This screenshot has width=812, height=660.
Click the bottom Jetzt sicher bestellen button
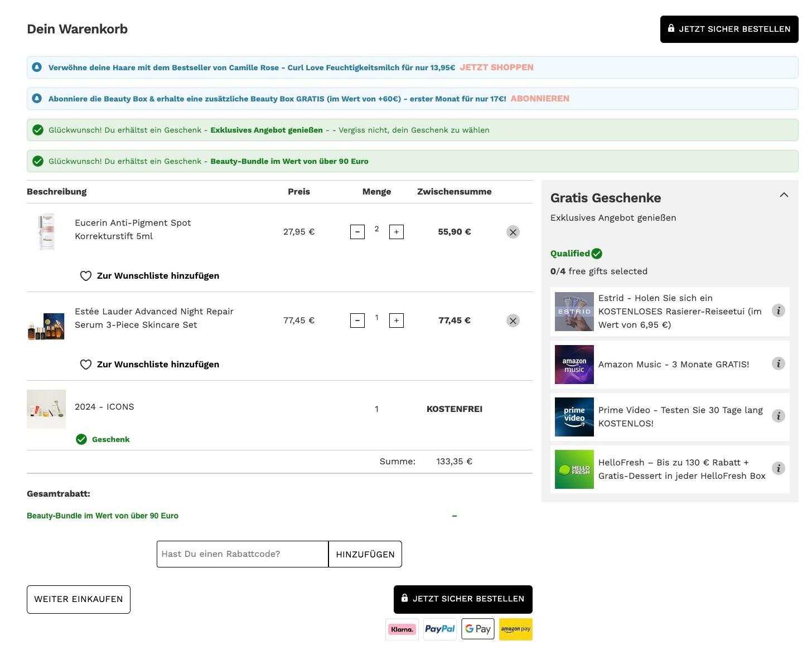tap(463, 599)
